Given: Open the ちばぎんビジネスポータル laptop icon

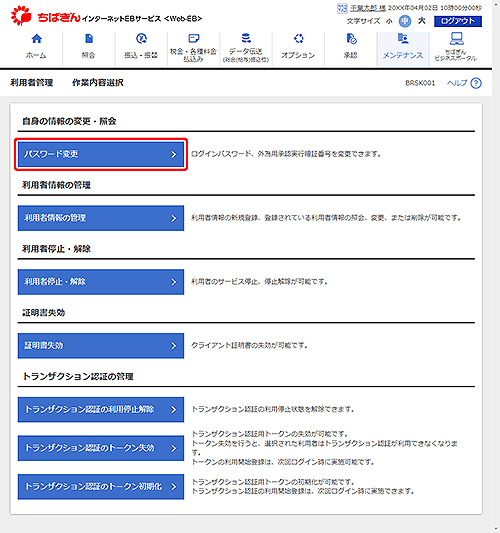Looking at the screenshot, I should click(x=456, y=39).
